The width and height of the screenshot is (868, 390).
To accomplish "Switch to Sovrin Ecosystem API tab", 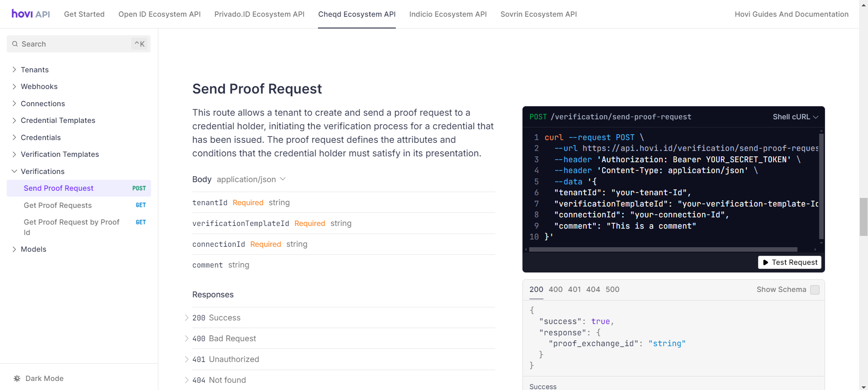I will [x=538, y=14].
